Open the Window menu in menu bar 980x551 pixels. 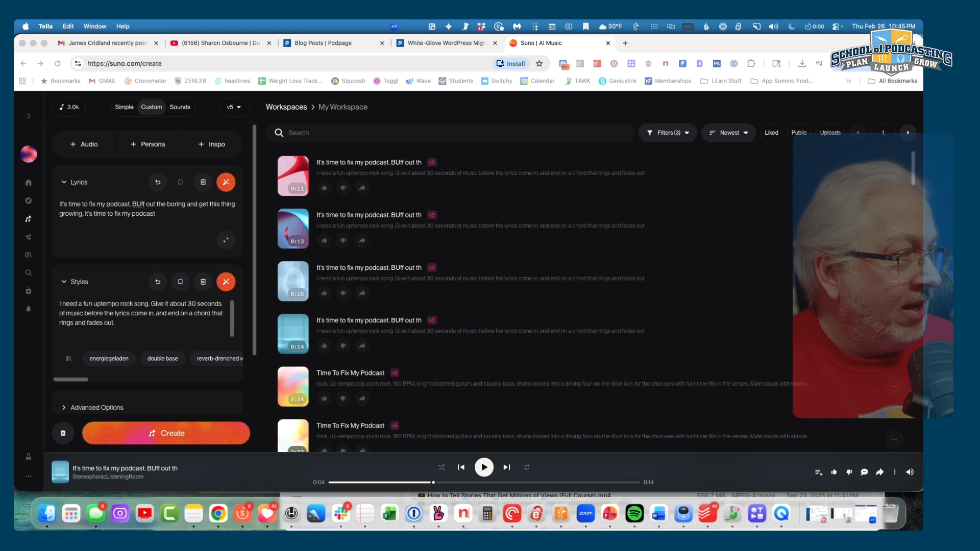95,26
